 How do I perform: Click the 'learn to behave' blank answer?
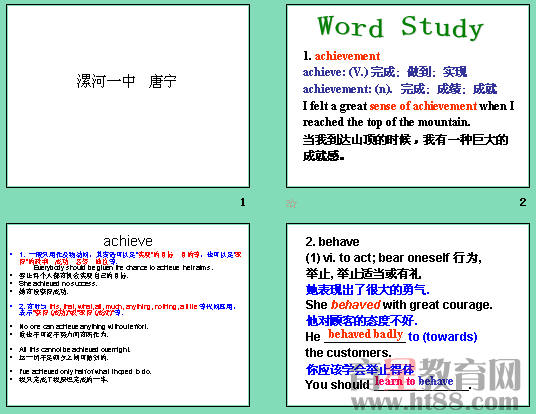[414, 381]
